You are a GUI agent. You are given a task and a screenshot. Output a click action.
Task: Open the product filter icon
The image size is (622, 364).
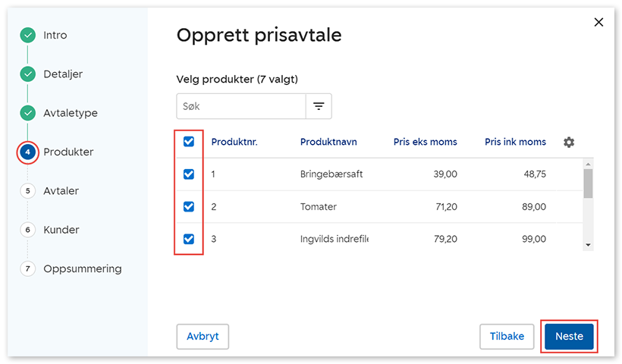[x=319, y=107]
